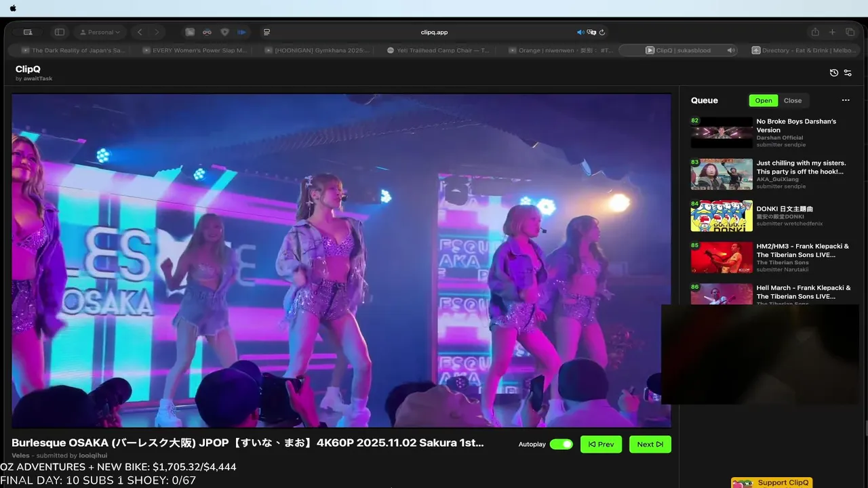Reload the clipq.app page

click(x=602, y=32)
